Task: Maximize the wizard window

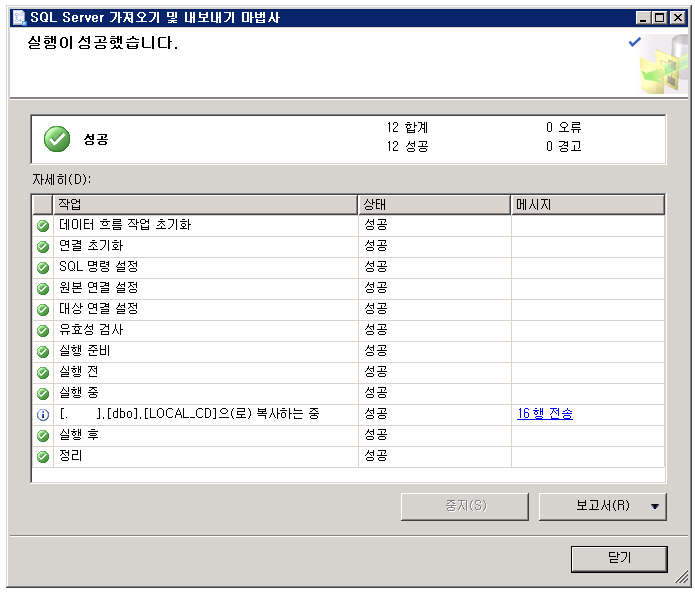Action: click(660, 18)
